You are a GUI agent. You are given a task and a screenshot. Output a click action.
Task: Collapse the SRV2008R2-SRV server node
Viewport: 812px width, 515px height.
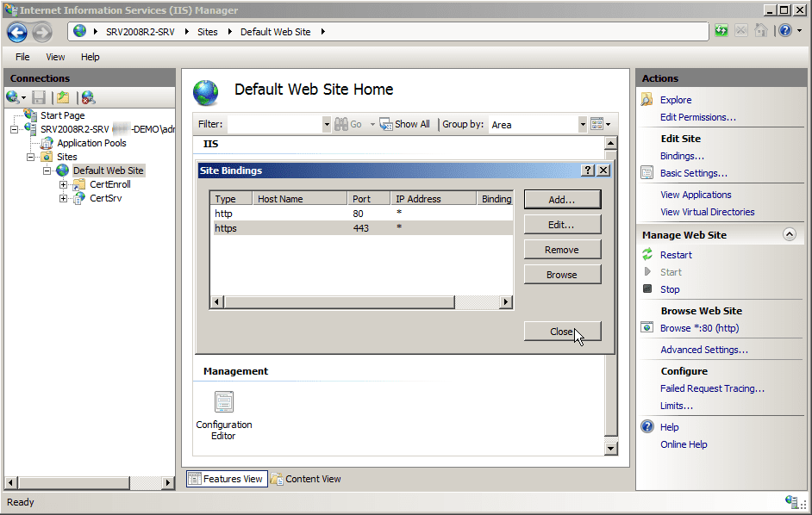click(x=15, y=129)
